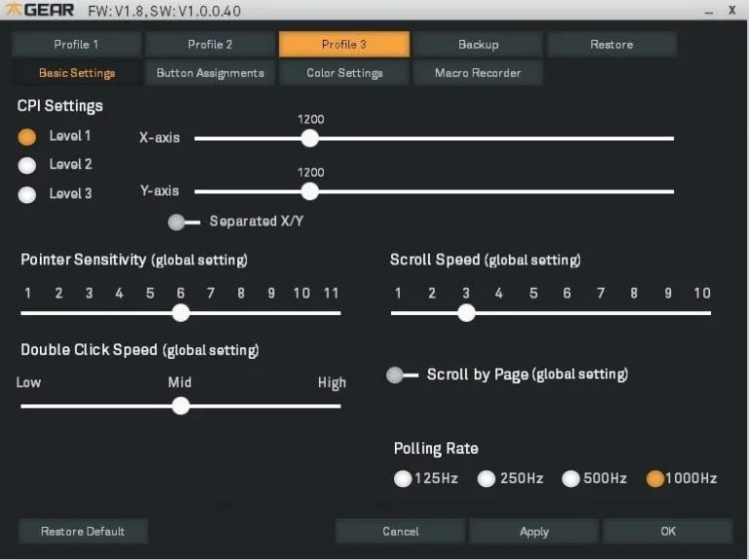The width and height of the screenshot is (749, 560).
Task: Click the Y-axis CPI slider handle
Action: 310,191
